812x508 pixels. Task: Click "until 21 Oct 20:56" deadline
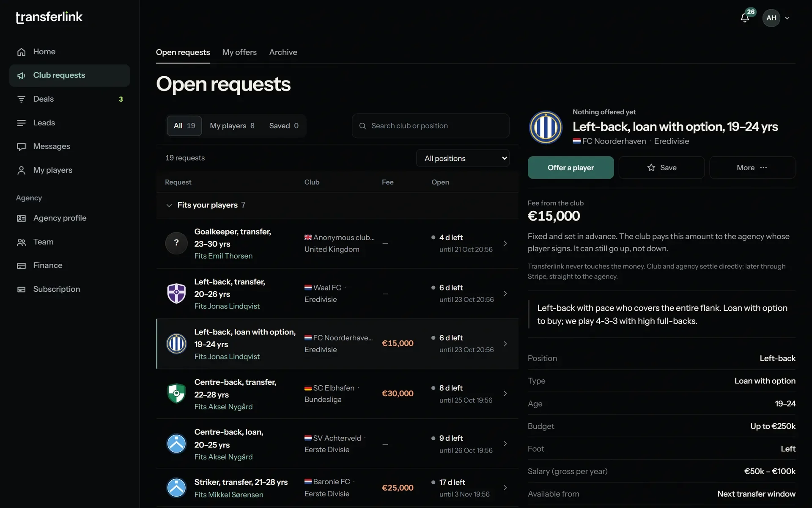(x=466, y=249)
